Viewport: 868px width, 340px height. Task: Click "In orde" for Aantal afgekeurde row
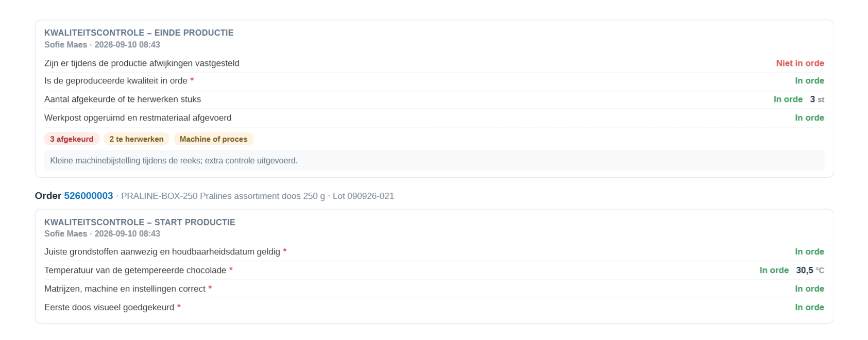788,99
